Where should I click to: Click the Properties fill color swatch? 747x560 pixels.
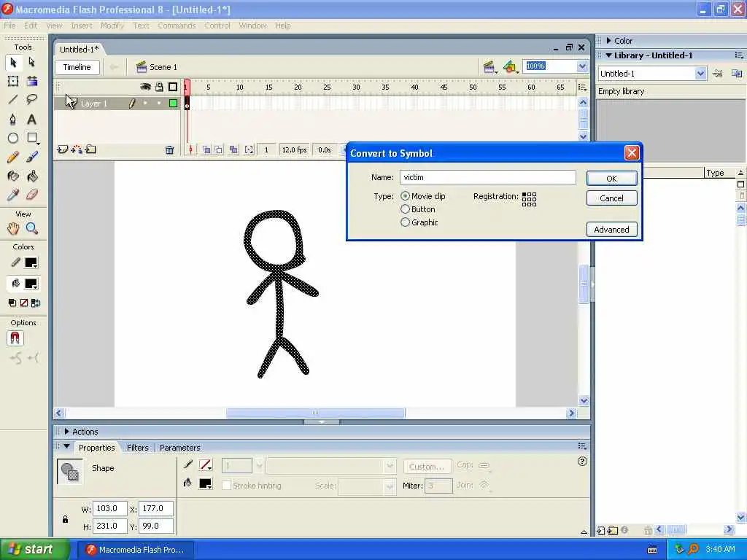click(206, 483)
